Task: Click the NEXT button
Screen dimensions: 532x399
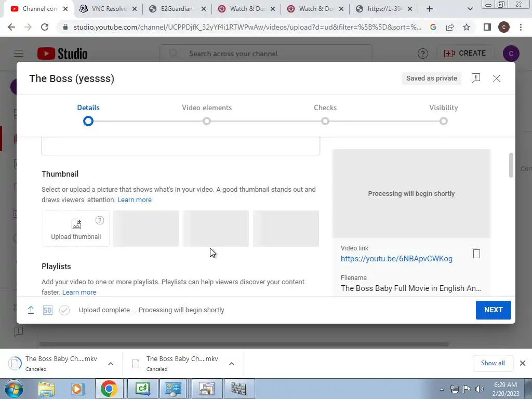Action: pos(494,310)
